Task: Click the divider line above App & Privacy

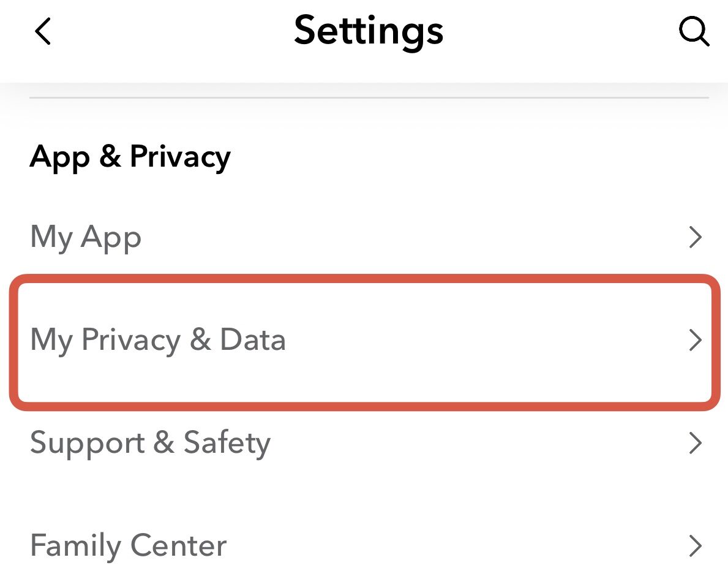Action: tap(369, 98)
